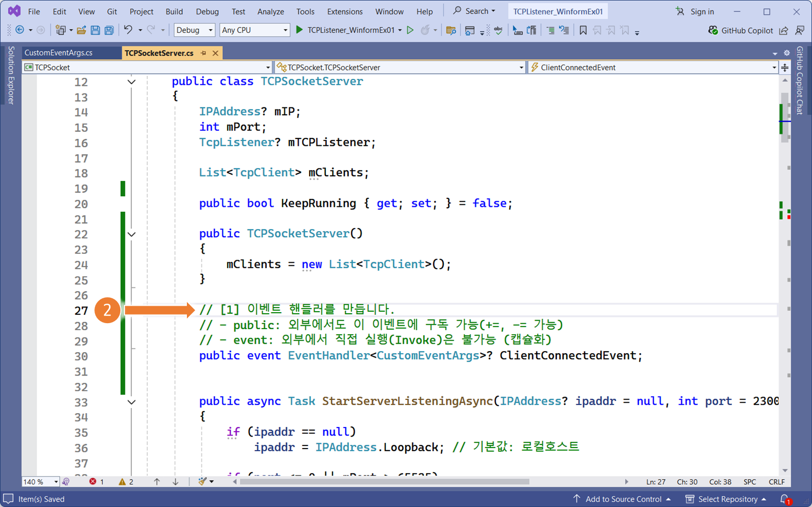Click the GitHub Copilot button
The width and height of the screenshot is (812, 507).
(x=741, y=30)
